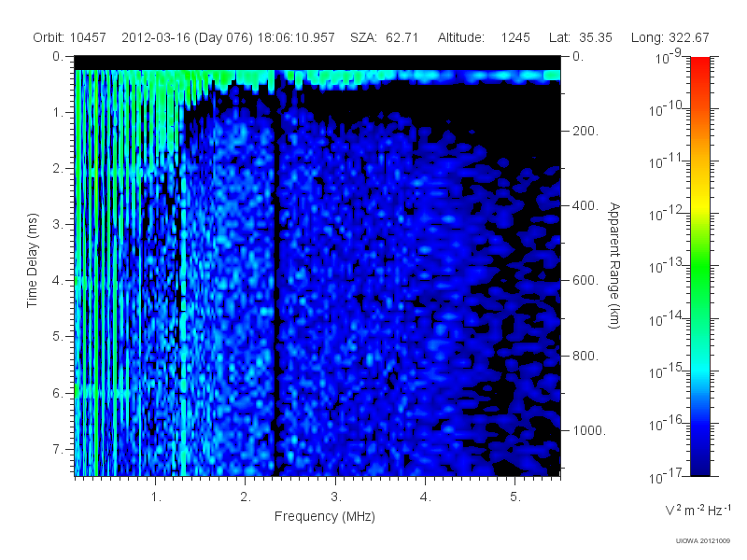
Task: Click the time 18:06:10.957 text
Action: click(296, 37)
